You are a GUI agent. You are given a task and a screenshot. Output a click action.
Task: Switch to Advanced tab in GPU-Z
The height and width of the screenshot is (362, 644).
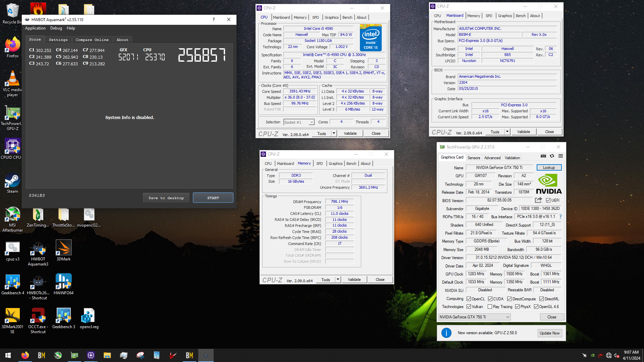pyautogui.click(x=492, y=158)
